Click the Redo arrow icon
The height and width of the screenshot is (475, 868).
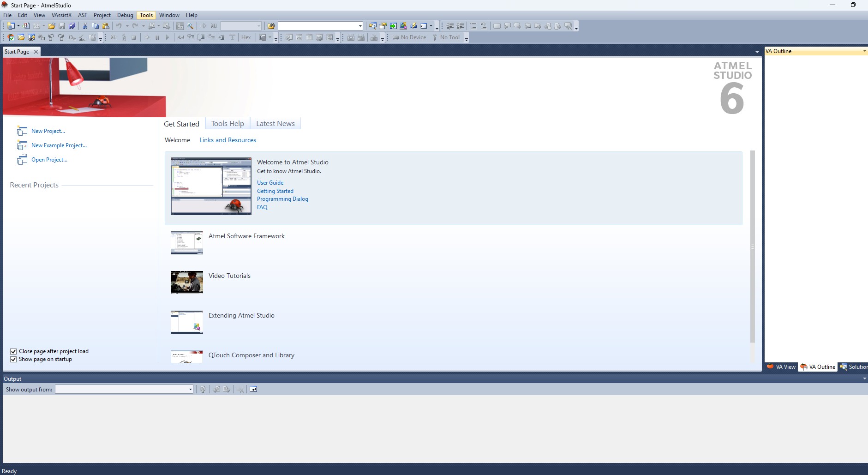pos(135,26)
